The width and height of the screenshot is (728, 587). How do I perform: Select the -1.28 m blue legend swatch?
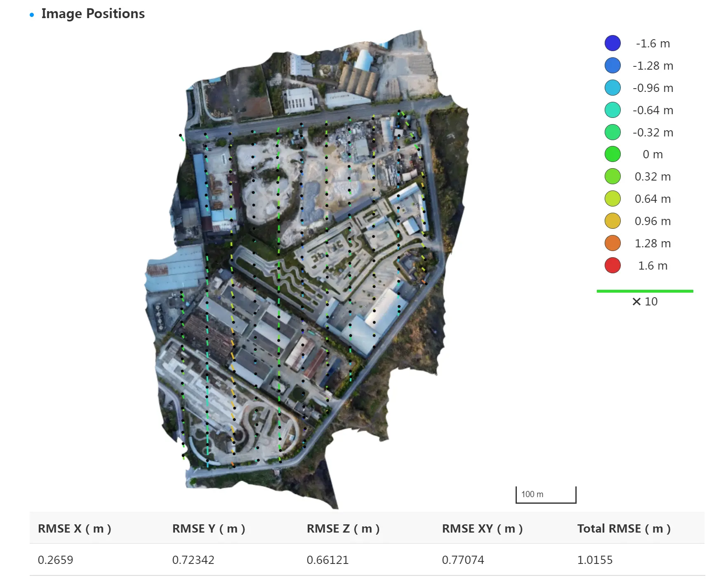[613, 66]
